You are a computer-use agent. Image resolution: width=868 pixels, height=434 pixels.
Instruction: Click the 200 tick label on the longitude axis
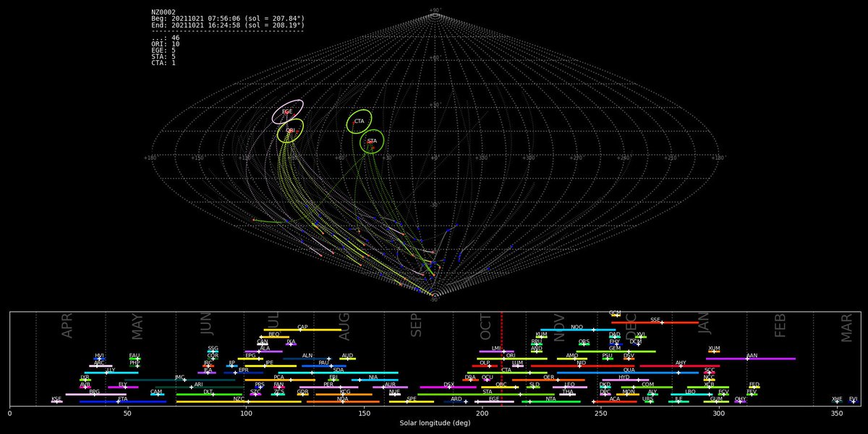click(x=482, y=413)
